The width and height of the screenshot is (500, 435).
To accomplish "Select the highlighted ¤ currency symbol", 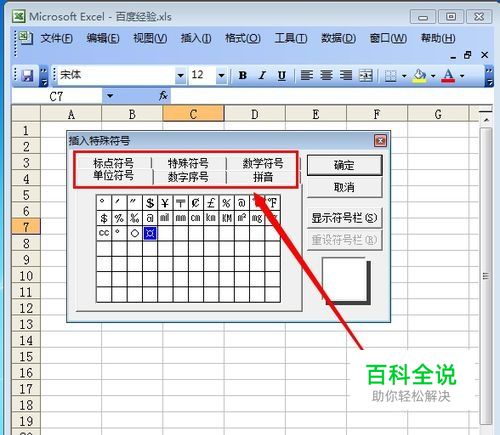I will (x=150, y=233).
